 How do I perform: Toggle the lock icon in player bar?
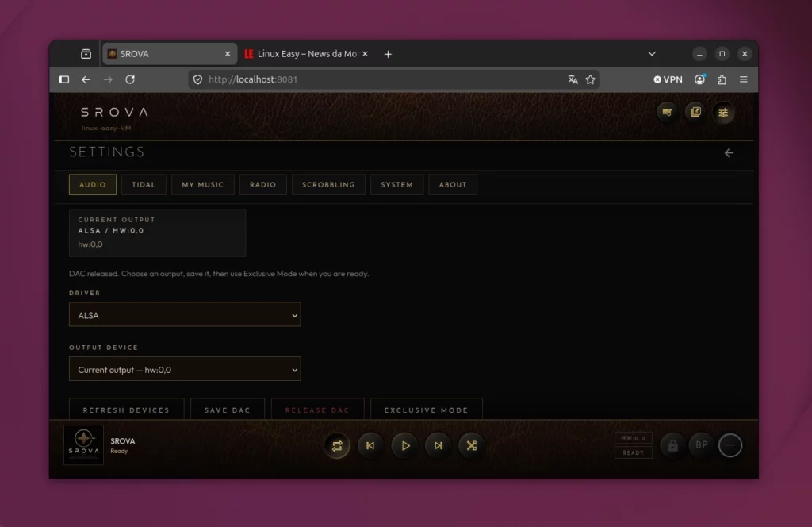point(672,445)
